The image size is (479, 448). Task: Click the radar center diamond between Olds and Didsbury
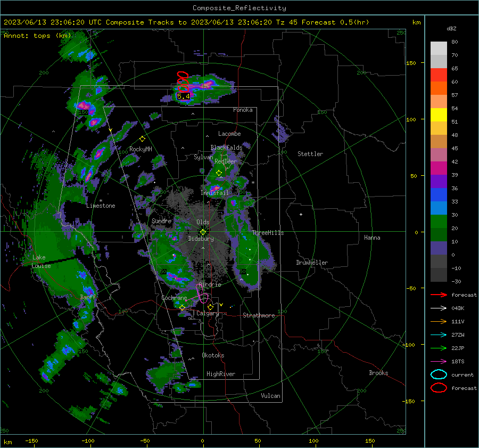point(203,232)
